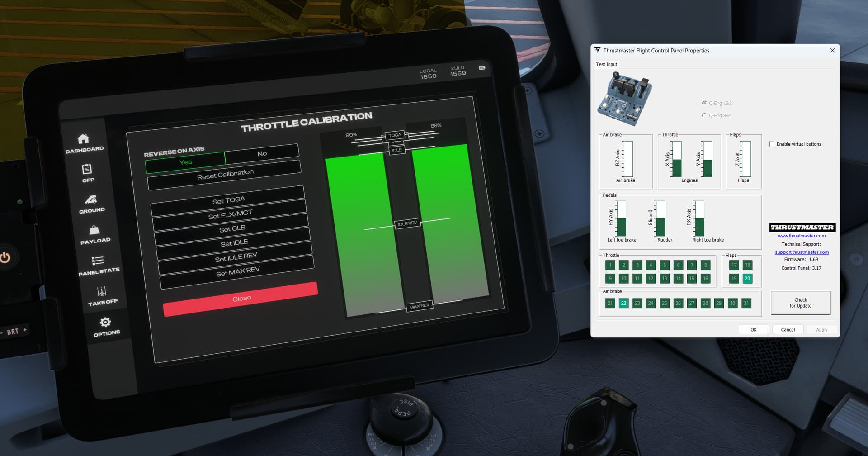Open the Ground services icon on tablet
Screen dimensions: 868x456
pos(91,199)
